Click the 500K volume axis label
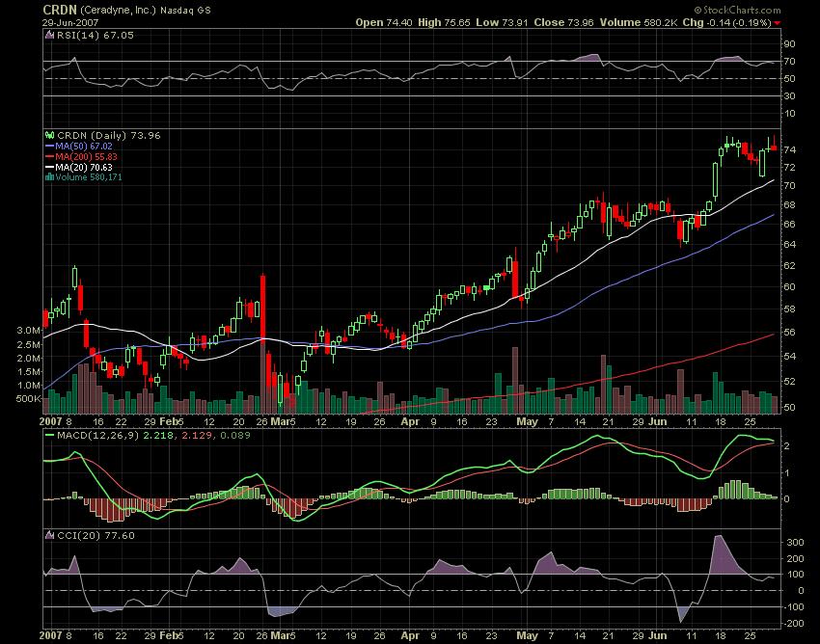This screenshot has width=820, height=644. [x=28, y=399]
